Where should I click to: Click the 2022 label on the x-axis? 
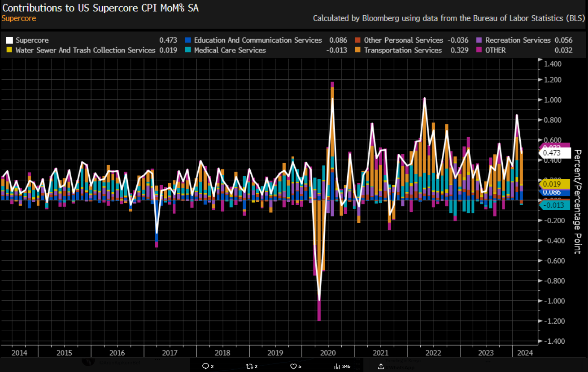pos(434,352)
